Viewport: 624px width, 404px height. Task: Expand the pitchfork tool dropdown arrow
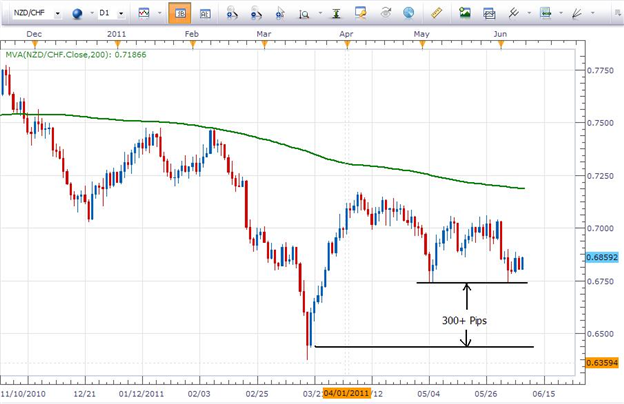(x=529, y=13)
